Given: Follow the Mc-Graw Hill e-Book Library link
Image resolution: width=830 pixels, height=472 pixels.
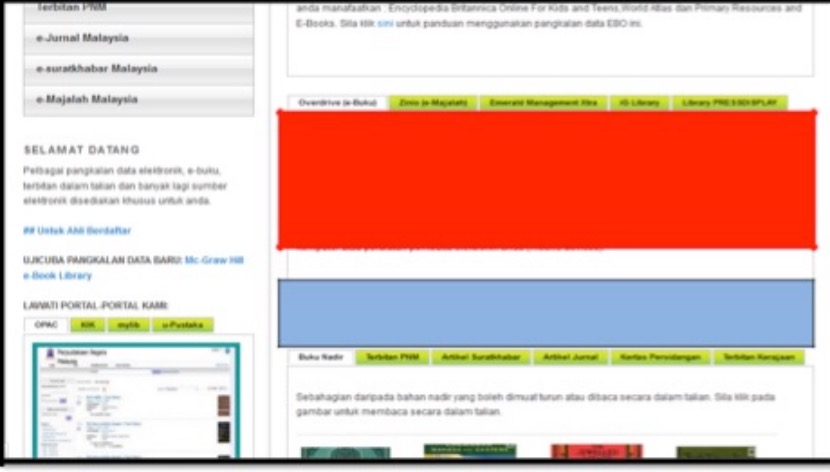Looking at the screenshot, I should coord(214,261).
